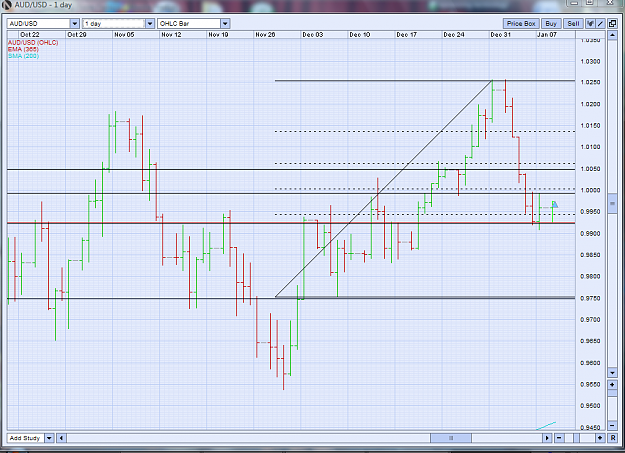Select the trend line drawing tool
Viewport: 625px width, 453px height.
pos(600,24)
